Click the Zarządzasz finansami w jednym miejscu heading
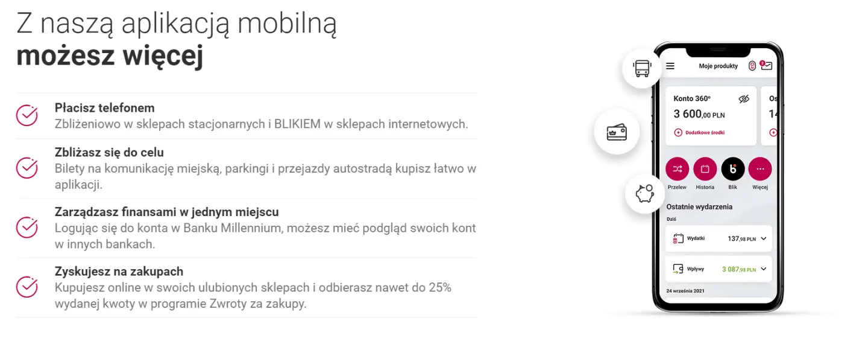 166,212
